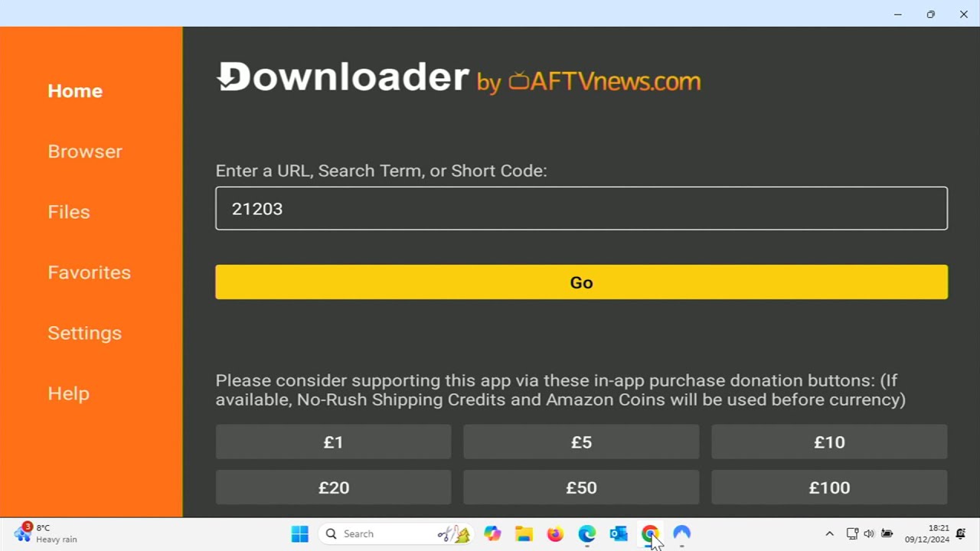This screenshot has height=551, width=980.
Task: Open the Windows Start menu
Action: (299, 534)
